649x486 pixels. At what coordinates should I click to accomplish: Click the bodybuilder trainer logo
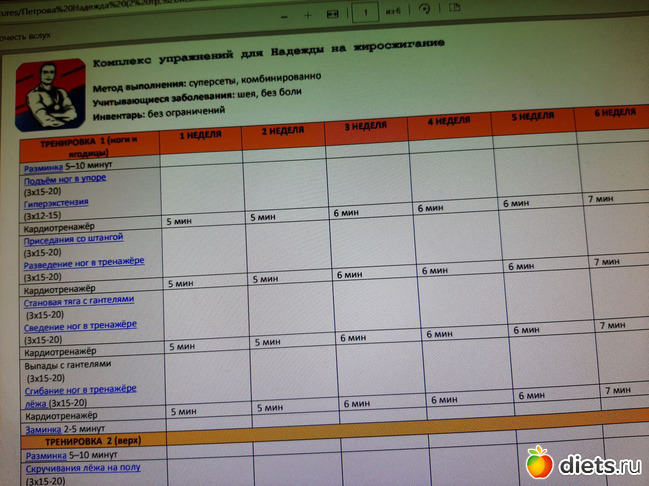pyautogui.click(x=51, y=94)
